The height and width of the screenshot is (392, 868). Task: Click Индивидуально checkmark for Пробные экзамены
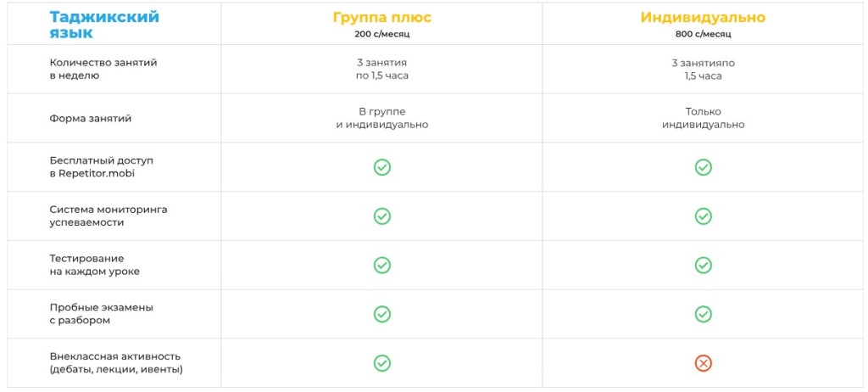[x=703, y=314]
